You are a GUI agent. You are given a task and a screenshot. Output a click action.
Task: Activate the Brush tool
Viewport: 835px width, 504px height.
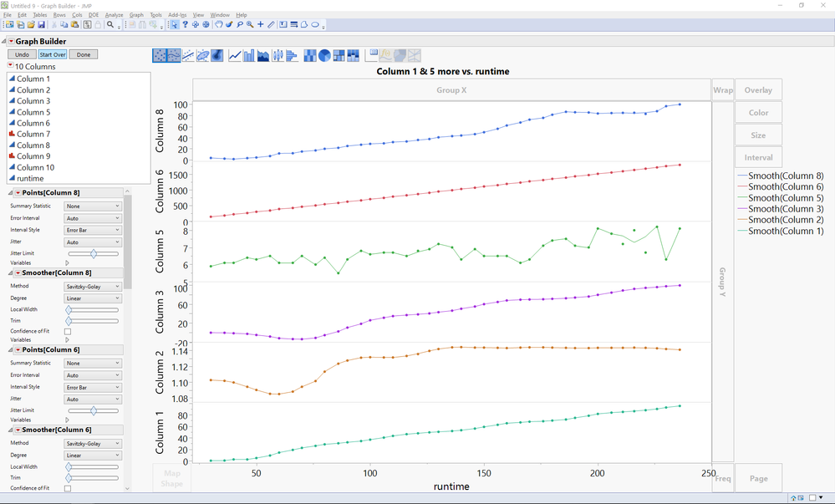click(x=230, y=25)
